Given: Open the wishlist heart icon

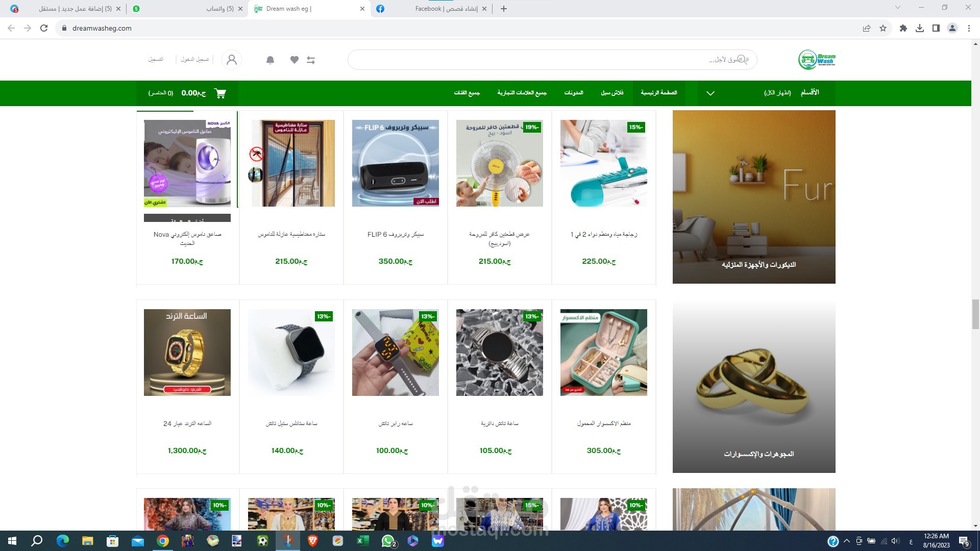Looking at the screenshot, I should pyautogui.click(x=295, y=60).
